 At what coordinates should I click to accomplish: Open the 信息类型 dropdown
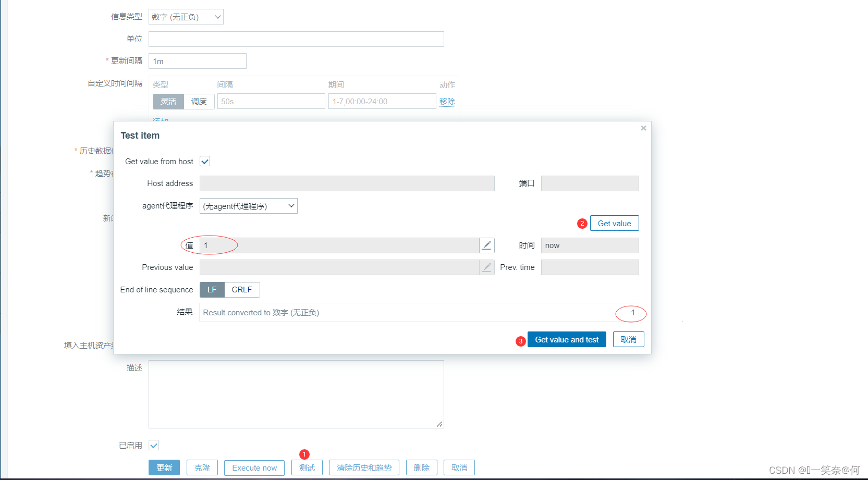(186, 17)
